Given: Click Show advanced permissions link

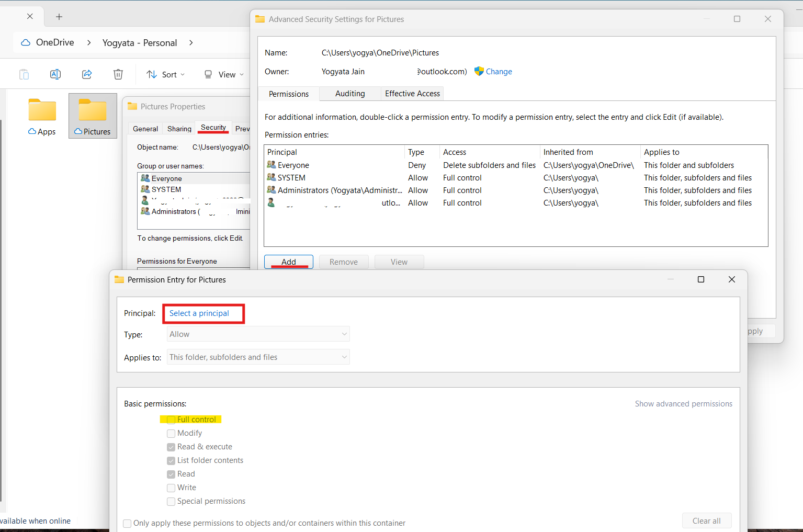Looking at the screenshot, I should coord(683,403).
